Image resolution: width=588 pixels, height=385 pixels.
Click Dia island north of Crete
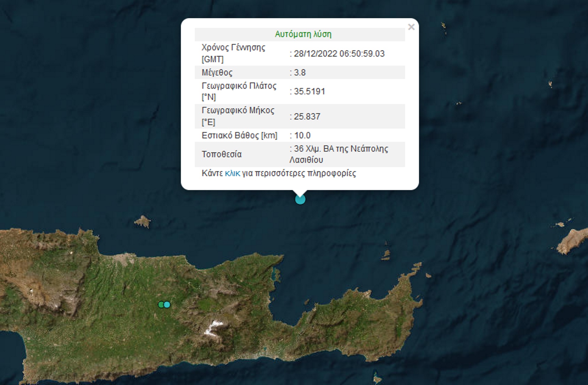click(x=143, y=222)
